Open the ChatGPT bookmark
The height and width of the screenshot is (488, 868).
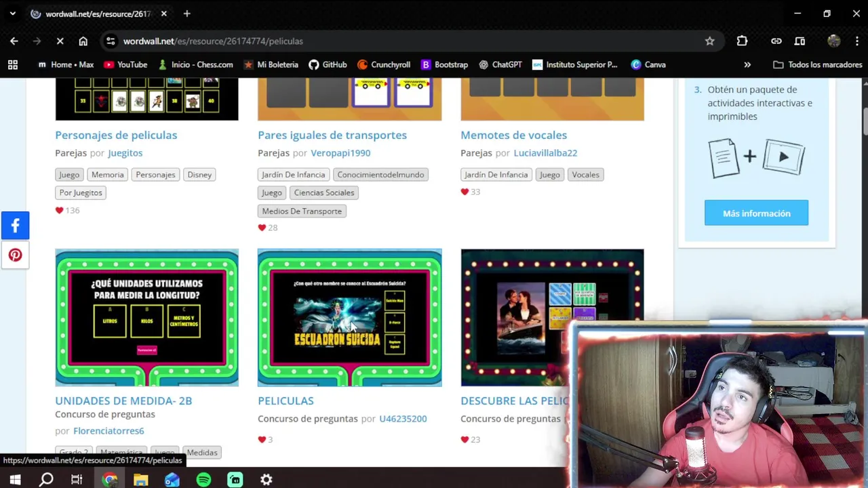point(500,65)
